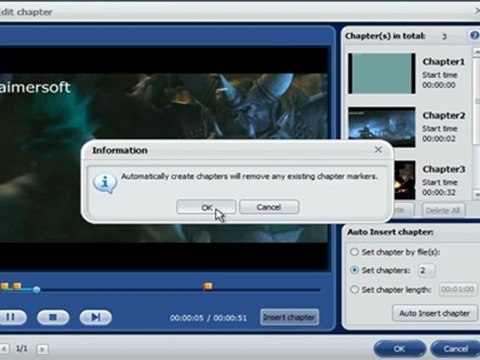Select Set chapter length radio option
480x360 pixels.
pyautogui.click(x=354, y=289)
